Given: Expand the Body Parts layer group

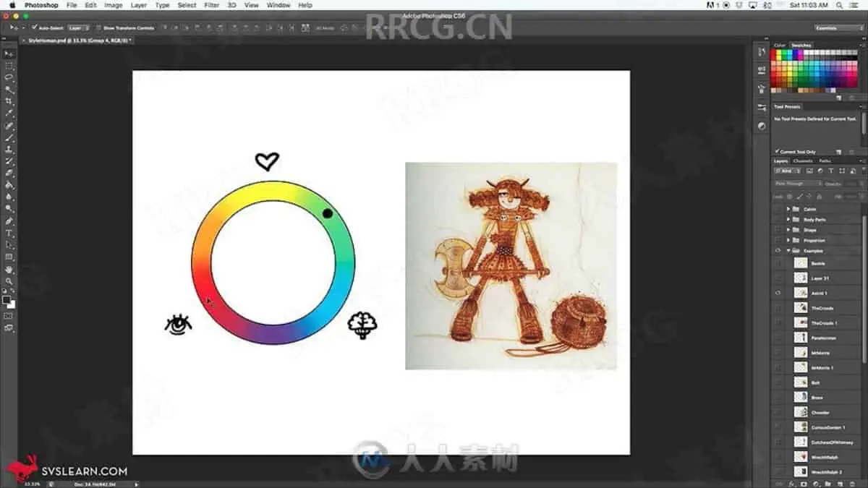Looking at the screenshot, I should 788,219.
